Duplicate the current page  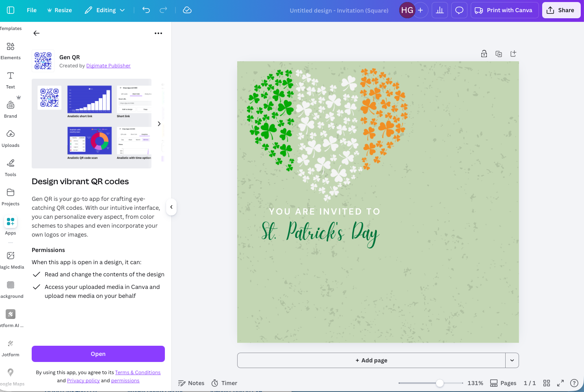point(499,53)
